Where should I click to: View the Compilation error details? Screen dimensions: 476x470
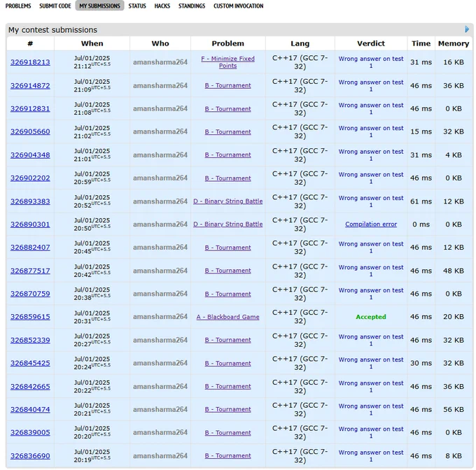click(371, 225)
